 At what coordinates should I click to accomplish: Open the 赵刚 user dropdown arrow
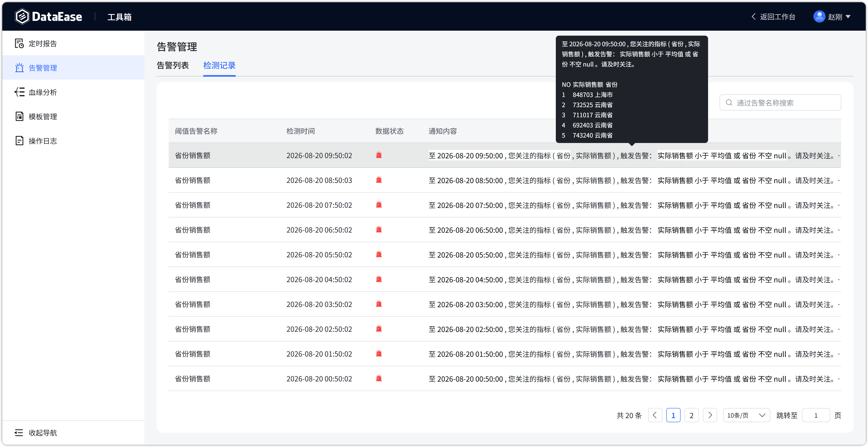pos(848,16)
